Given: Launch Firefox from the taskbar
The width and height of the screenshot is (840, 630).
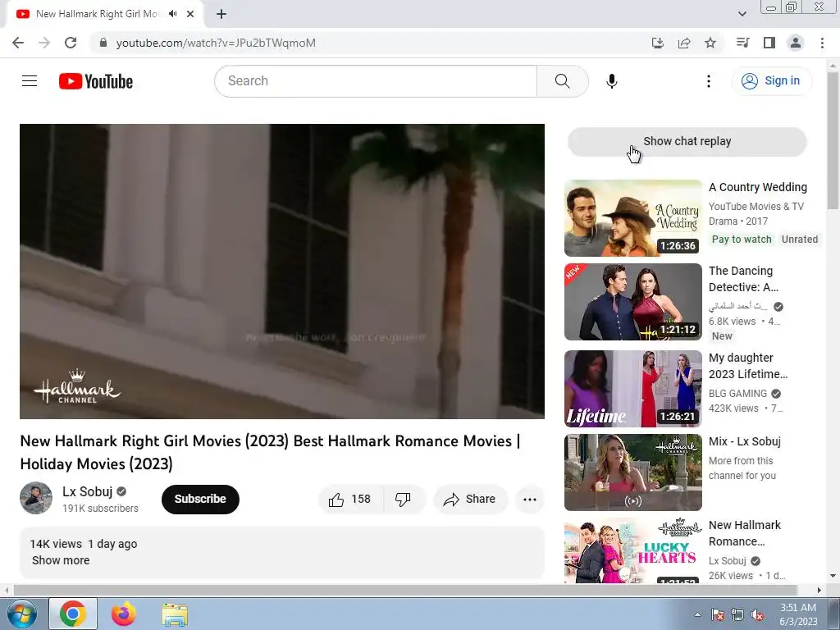Looking at the screenshot, I should click(x=124, y=614).
